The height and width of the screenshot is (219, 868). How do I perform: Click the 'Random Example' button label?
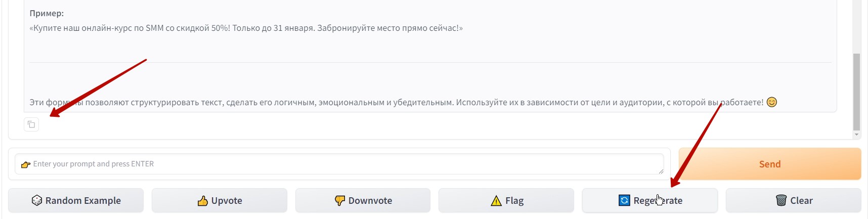83,201
